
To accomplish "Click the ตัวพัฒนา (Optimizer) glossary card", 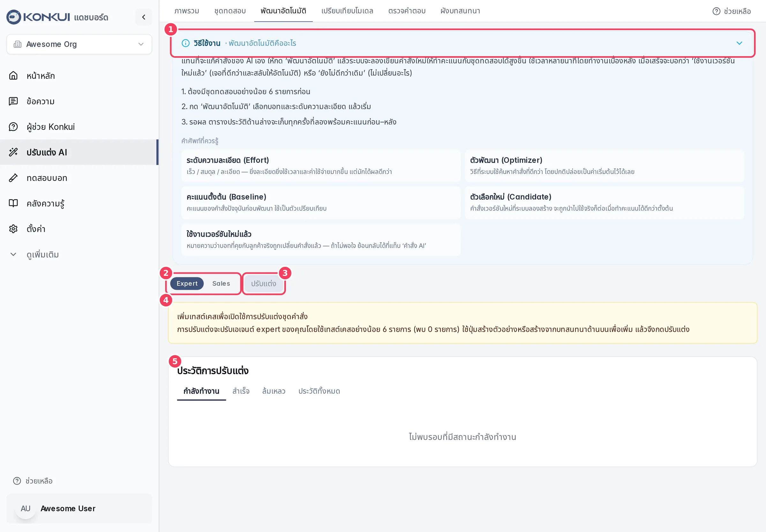I will click(604, 166).
